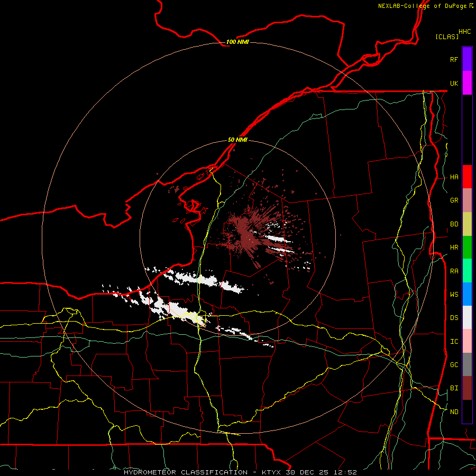Click the "HA" legend label

click(x=454, y=177)
